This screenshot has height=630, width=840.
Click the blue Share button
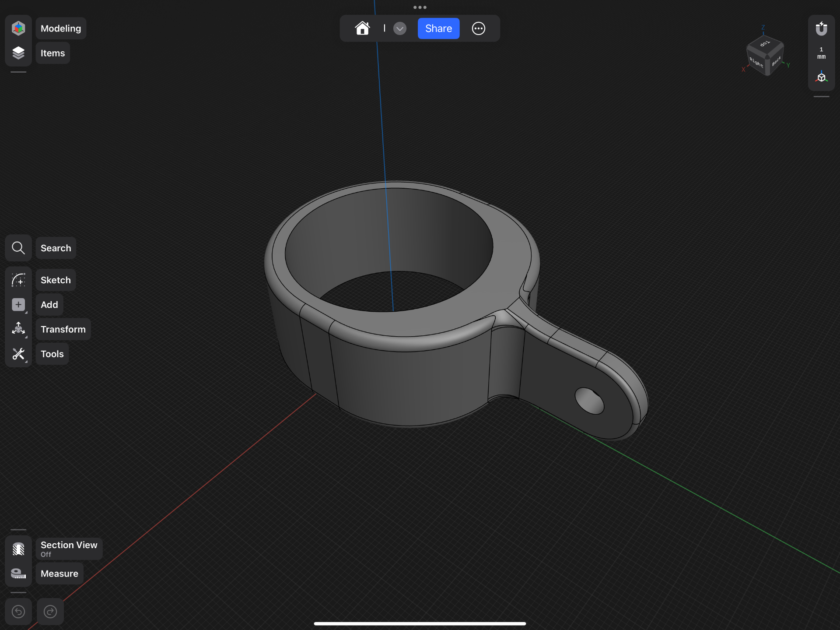tap(438, 28)
